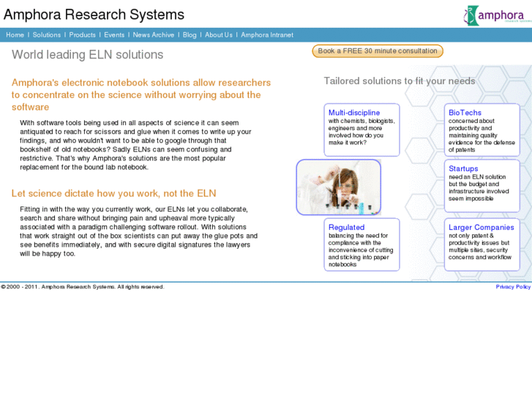Open the Privacy Policy link

(513, 286)
